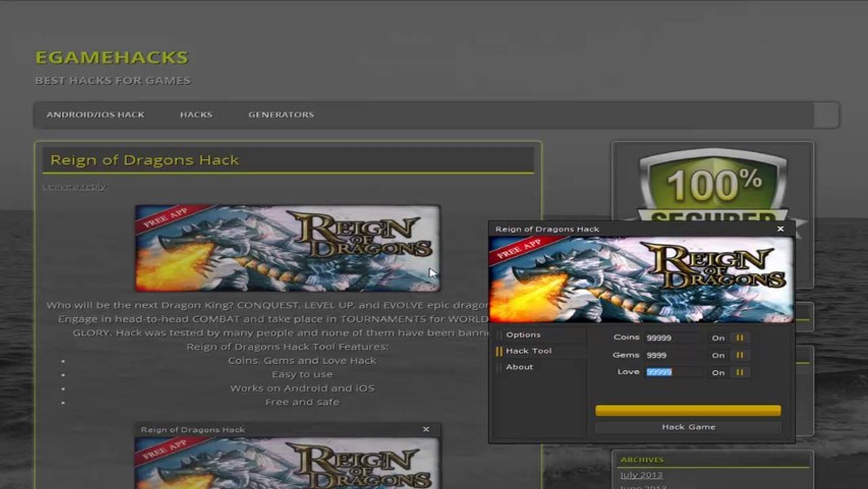Click the 'Works on Android and iOS' text
Viewport: 868px width, 489px height.
(302, 388)
